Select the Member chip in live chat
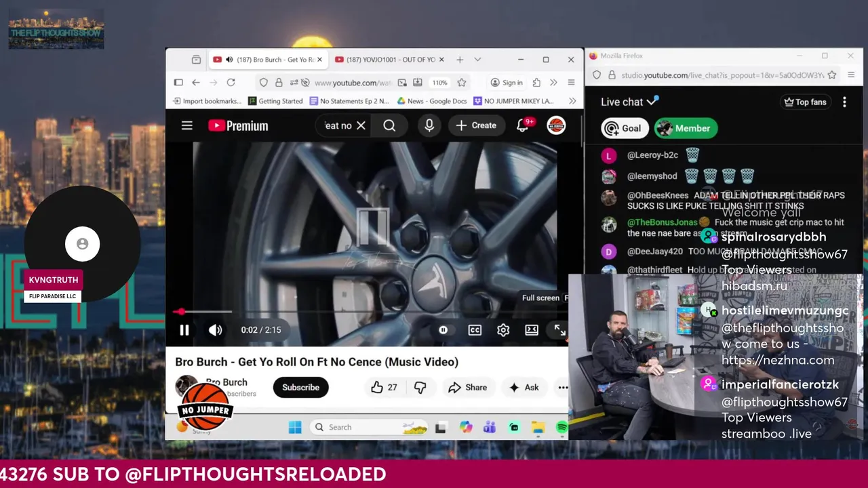Viewport: 868px width, 488px height. point(686,128)
